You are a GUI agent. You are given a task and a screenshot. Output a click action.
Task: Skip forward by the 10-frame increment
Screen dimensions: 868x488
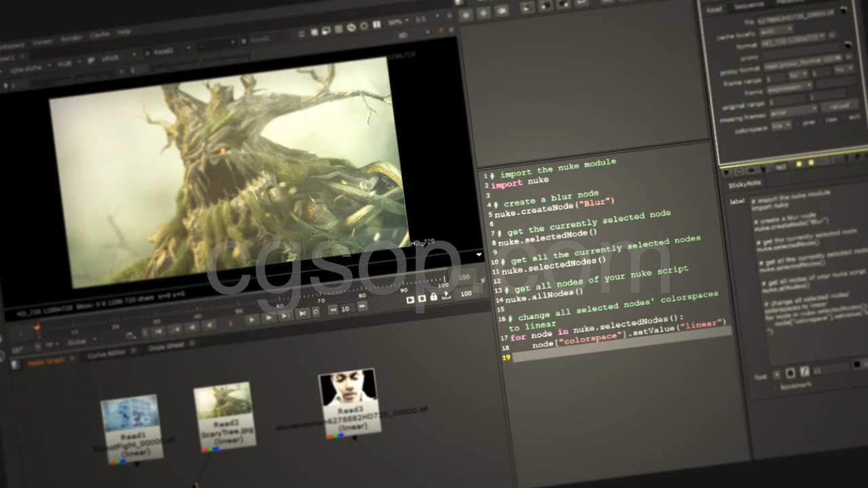tap(362, 306)
